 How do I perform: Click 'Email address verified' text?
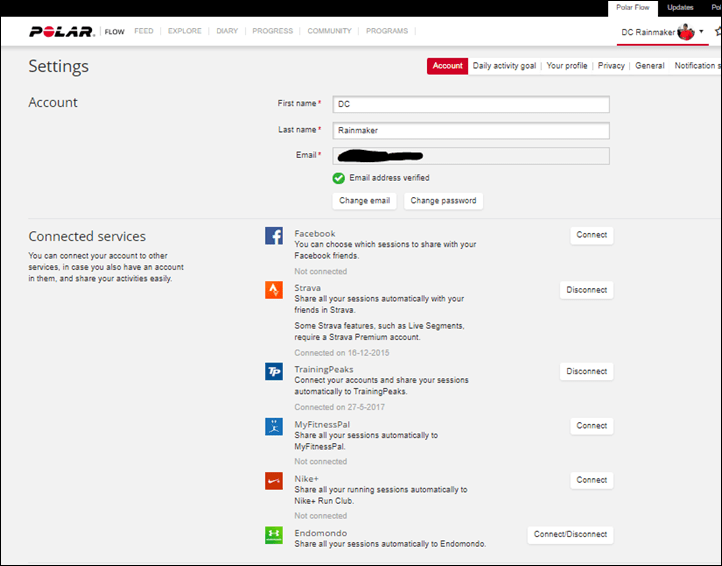[389, 178]
